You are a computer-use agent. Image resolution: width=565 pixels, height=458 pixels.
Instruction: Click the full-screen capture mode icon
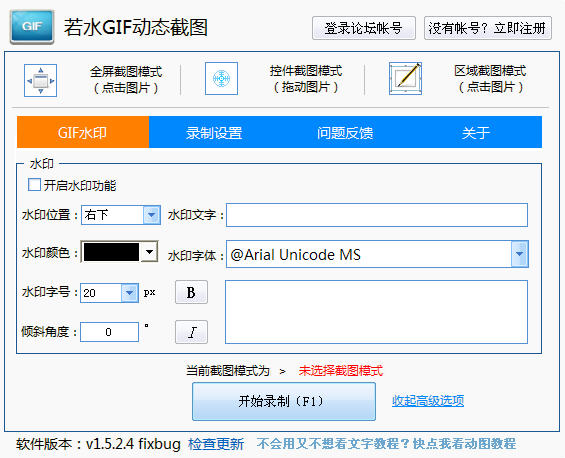tap(40, 80)
